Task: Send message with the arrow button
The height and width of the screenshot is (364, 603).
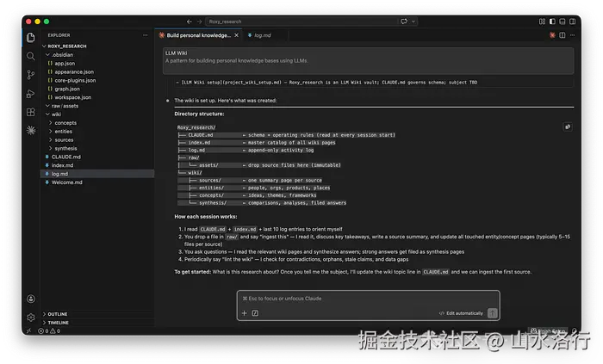Action: pyautogui.click(x=492, y=313)
